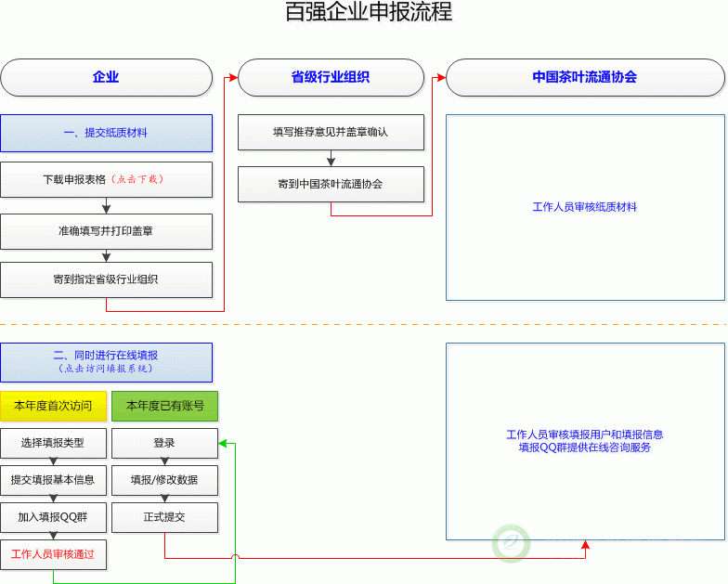Click the 提交填报基本信息 step
728x584 pixels.
point(53,480)
